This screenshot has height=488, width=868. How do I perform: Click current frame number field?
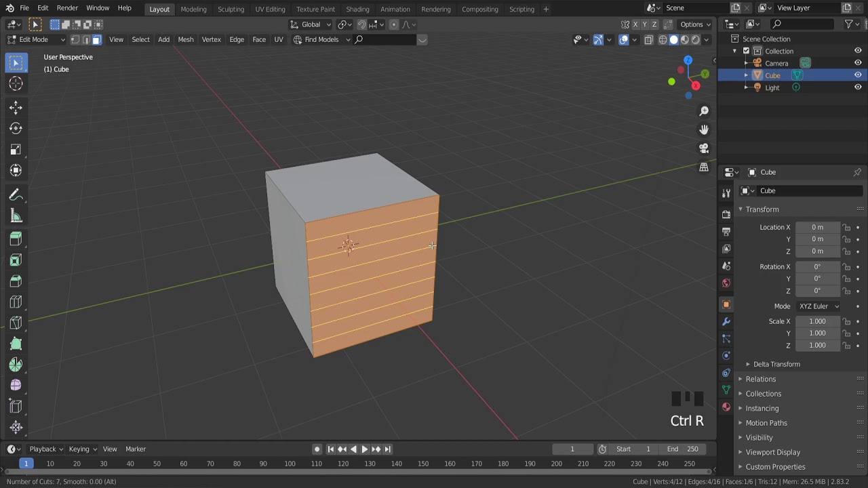coord(572,449)
